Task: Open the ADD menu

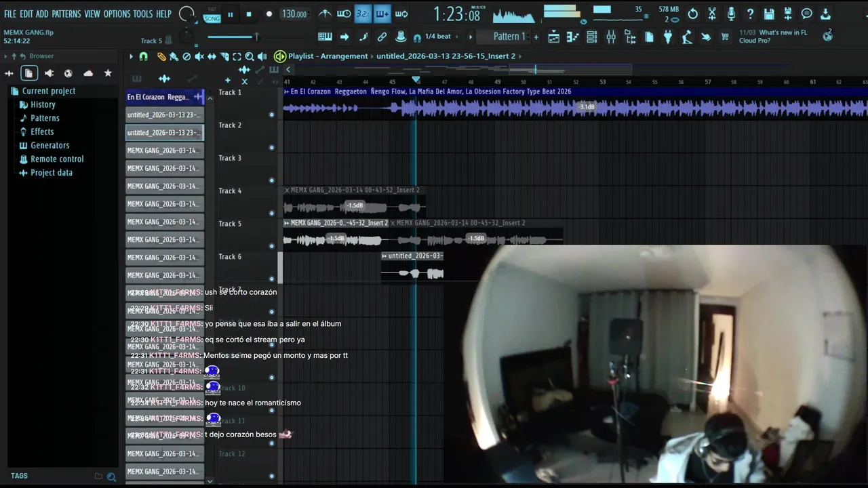Action: [42, 14]
